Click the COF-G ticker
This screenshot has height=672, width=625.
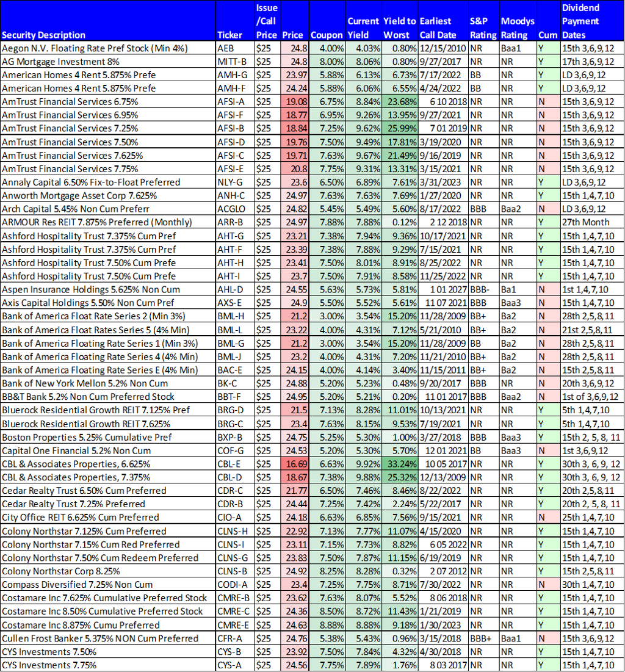[235, 451]
